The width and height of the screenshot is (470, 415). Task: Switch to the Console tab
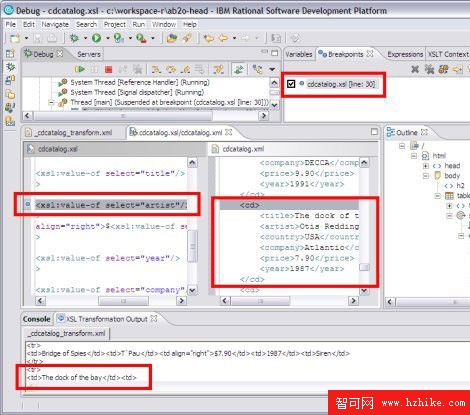(x=36, y=319)
